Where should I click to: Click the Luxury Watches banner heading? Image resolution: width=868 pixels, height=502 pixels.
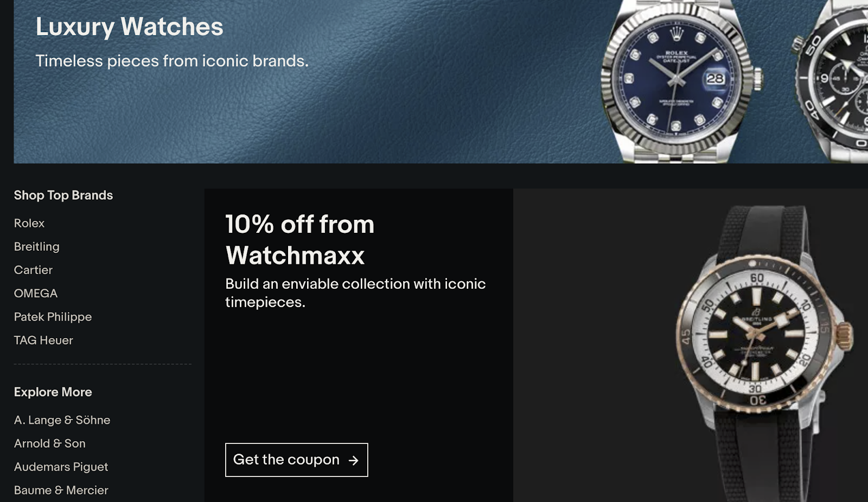129,27
